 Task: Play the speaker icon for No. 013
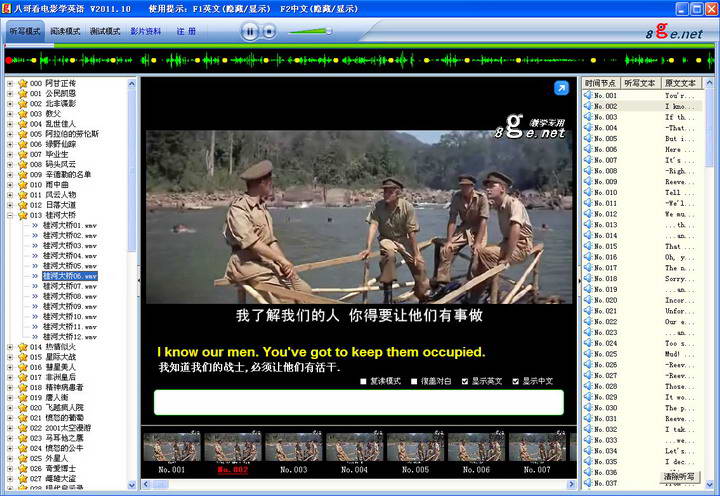point(588,224)
